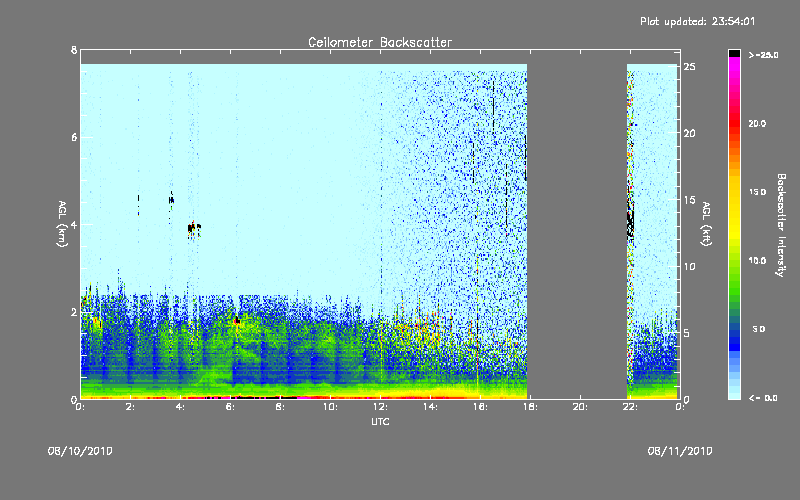The height and width of the screenshot is (500, 800).
Task: Click the 5 kft label on right axis
Action: tap(687, 333)
